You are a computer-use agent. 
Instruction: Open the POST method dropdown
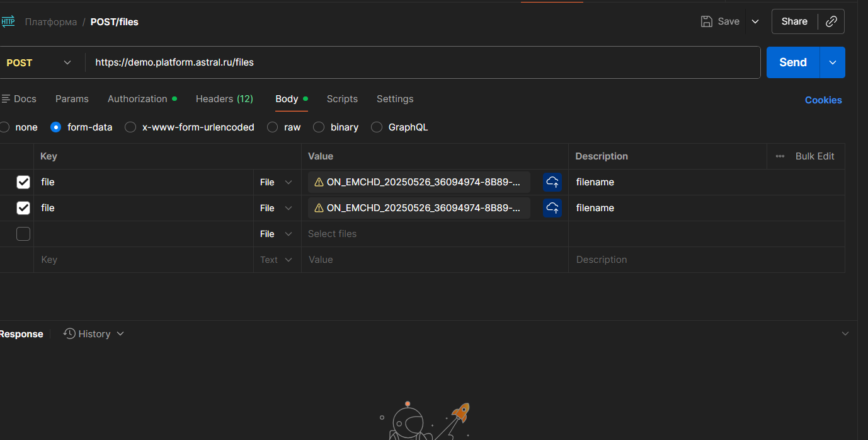coord(39,62)
